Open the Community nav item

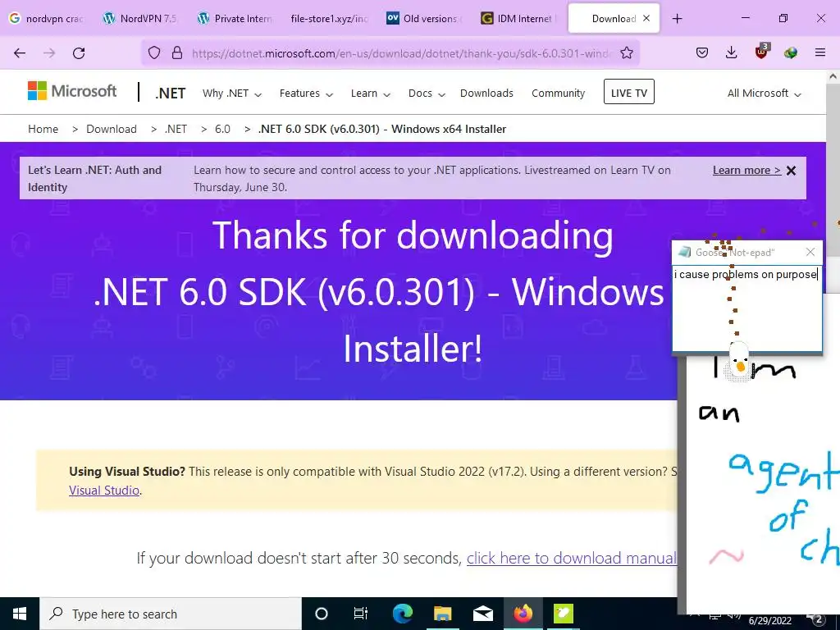click(x=558, y=94)
